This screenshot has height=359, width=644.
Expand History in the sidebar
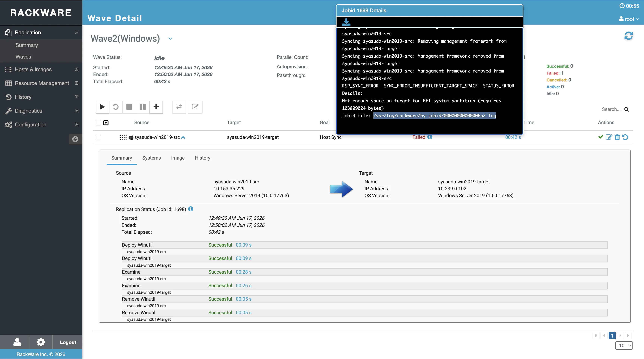pos(77,97)
